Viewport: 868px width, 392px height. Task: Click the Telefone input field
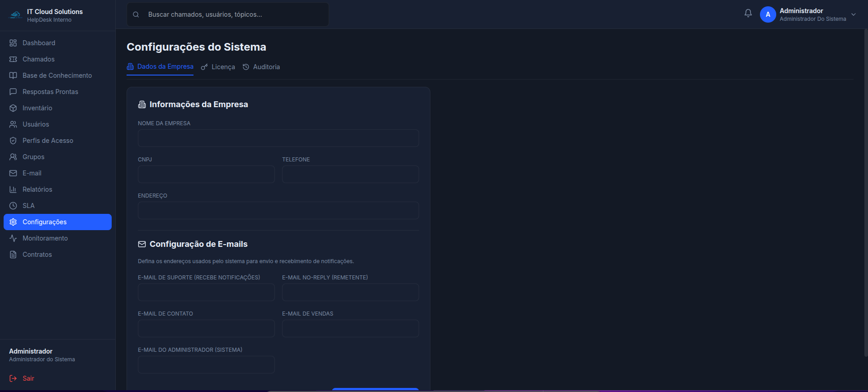pyautogui.click(x=350, y=175)
